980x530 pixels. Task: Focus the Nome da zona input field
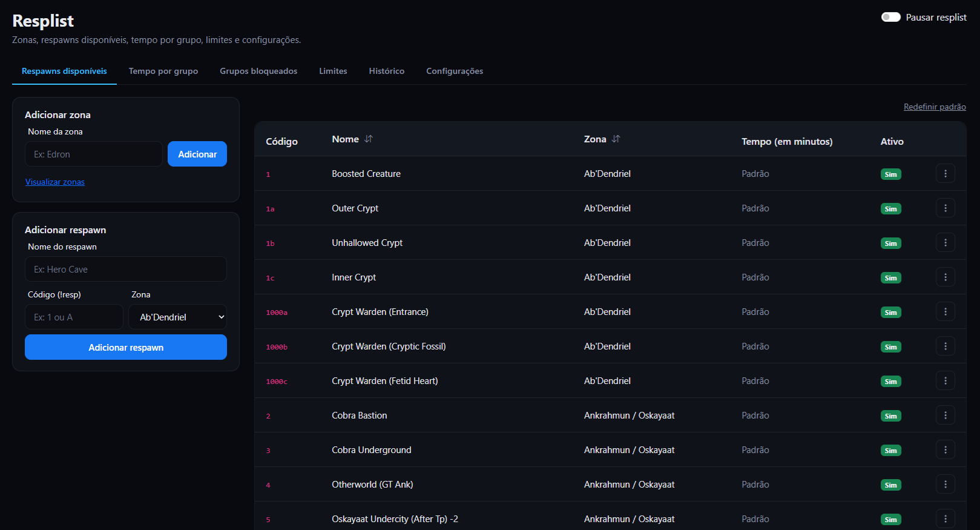(94, 154)
